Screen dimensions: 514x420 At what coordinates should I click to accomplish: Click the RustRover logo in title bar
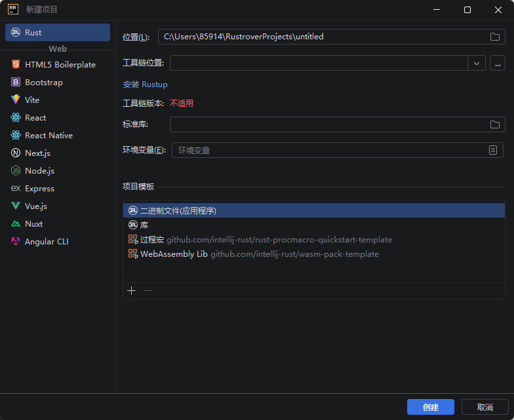13,9
